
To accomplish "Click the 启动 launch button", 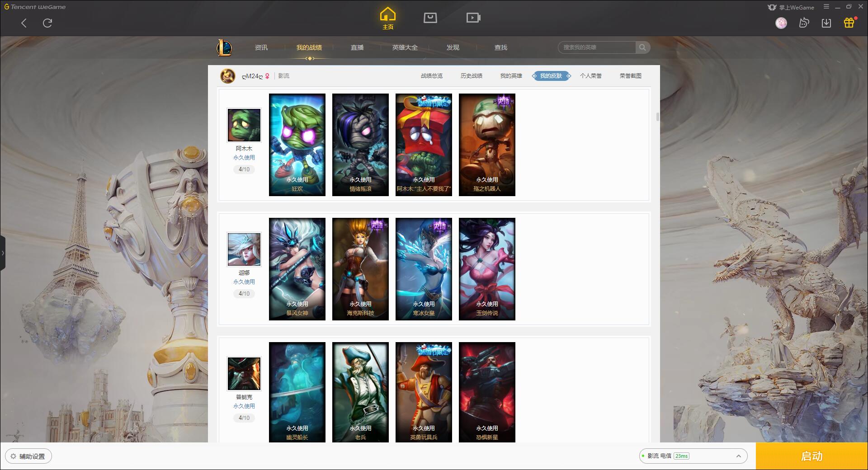I will pos(812,456).
